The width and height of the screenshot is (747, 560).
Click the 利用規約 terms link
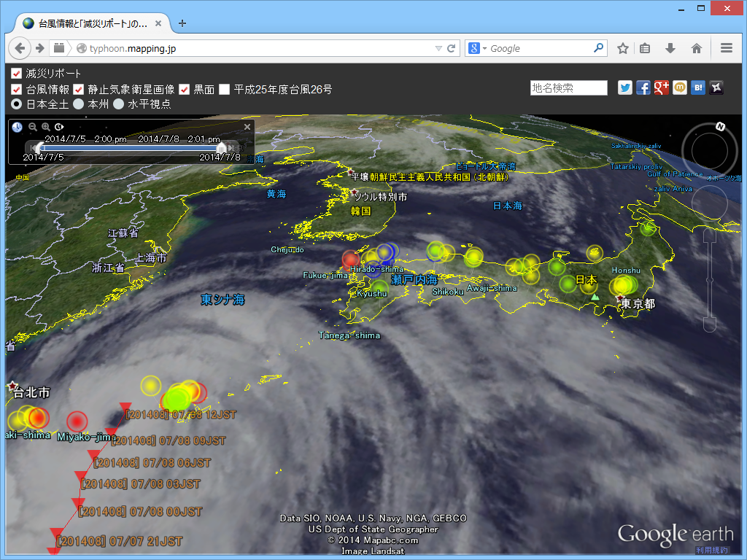pos(712,550)
